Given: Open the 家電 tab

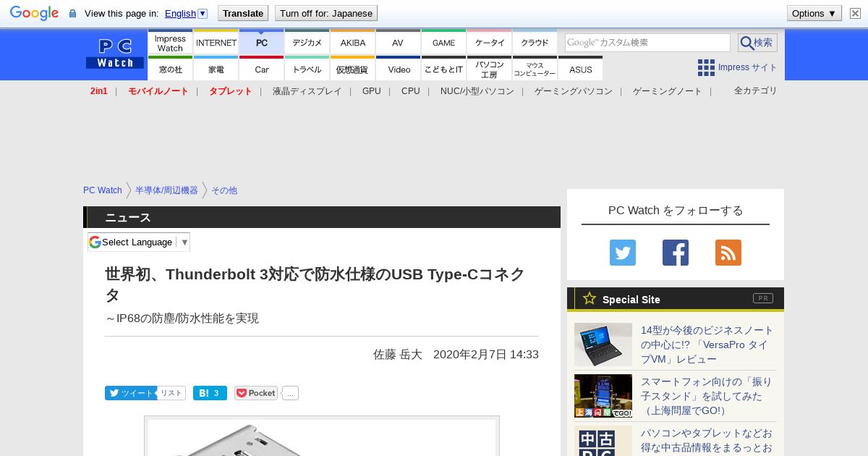Looking at the screenshot, I should click(x=216, y=69).
